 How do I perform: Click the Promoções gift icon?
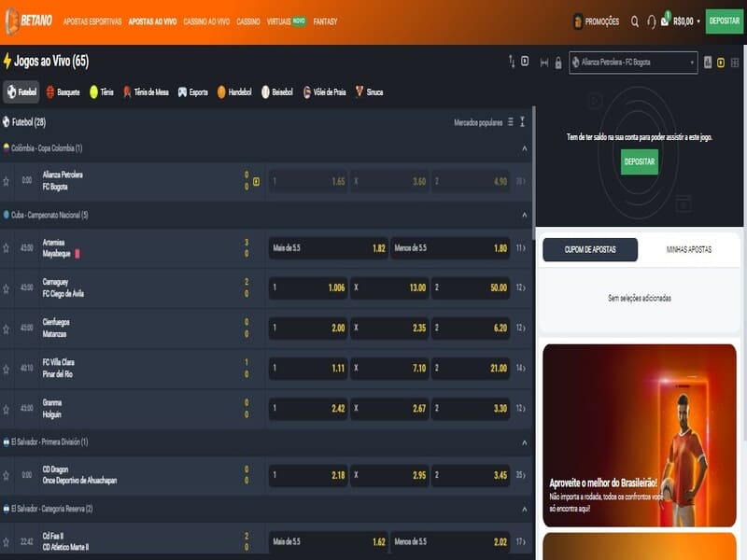tap(578, 21)
